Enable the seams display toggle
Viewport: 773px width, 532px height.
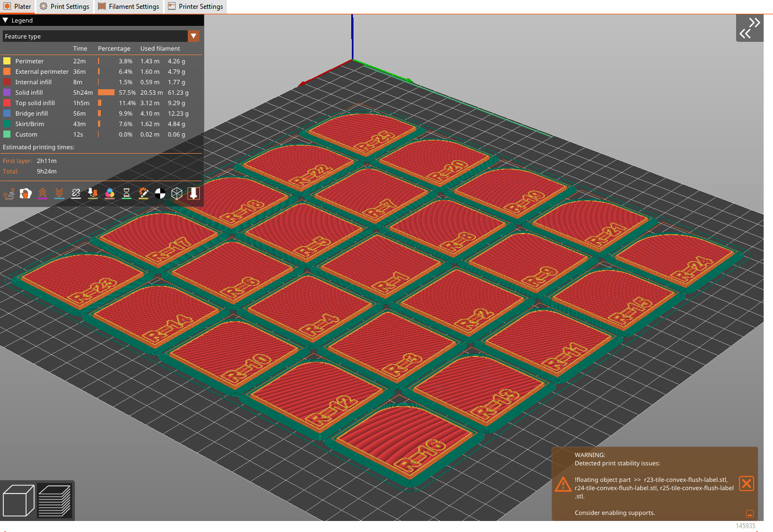click(76, 194)
